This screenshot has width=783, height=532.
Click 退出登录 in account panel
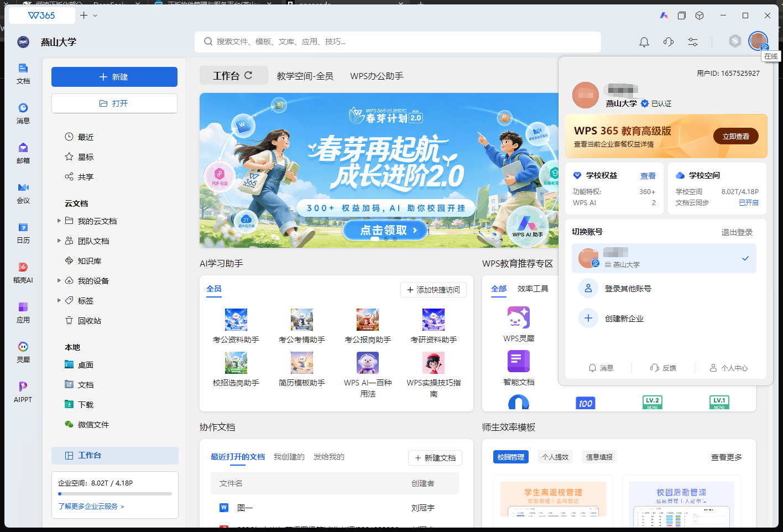(737, 232)
